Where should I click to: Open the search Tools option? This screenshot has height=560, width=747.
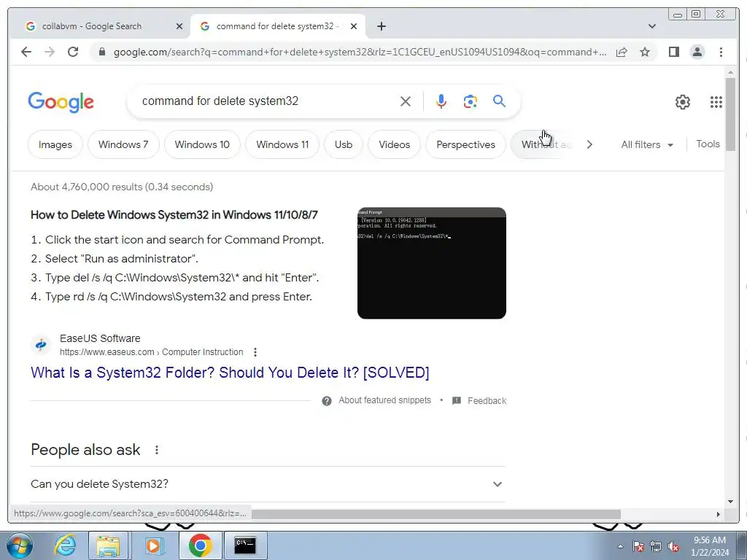(x=708, y=144)
